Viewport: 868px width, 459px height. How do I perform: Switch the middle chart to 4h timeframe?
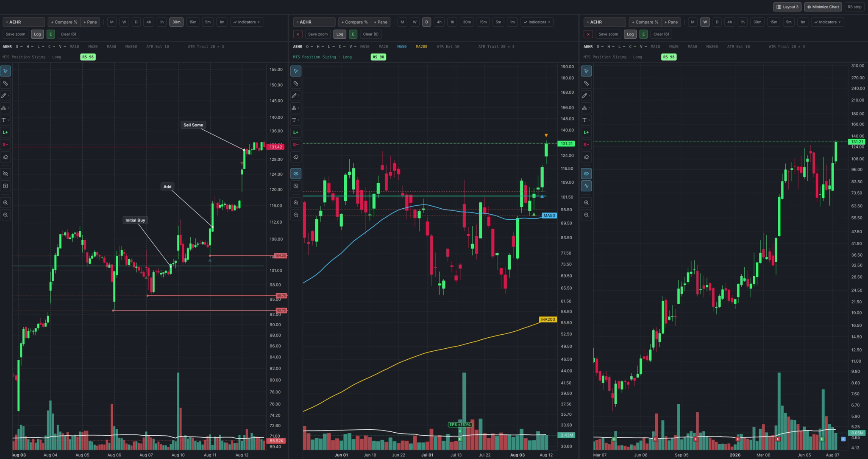tap(439, 22)
